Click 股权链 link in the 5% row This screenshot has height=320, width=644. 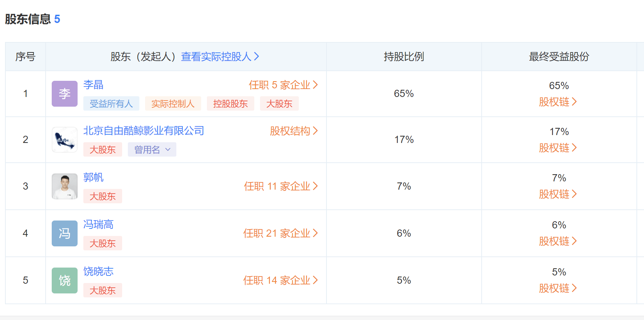coord(557,288)
